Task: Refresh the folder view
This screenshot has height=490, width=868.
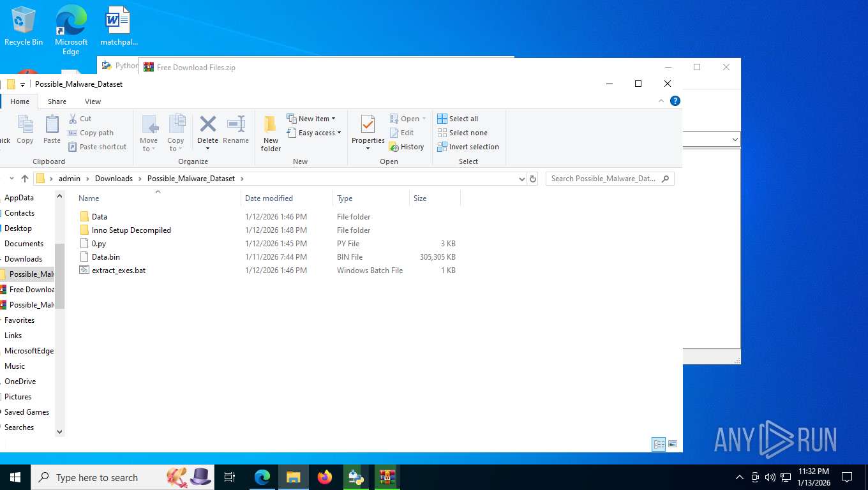Action: point(533,179)
